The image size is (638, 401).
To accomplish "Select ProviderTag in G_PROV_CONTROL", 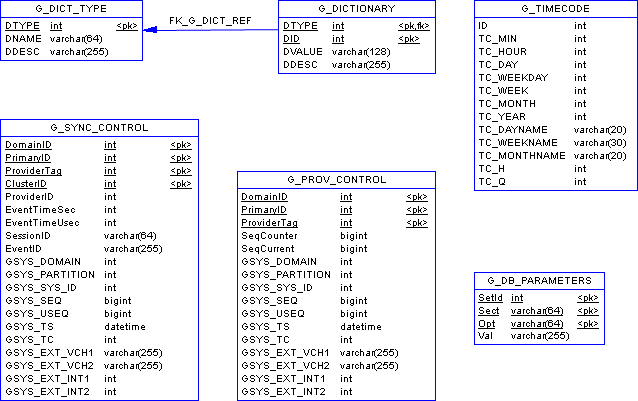I will (x=269, y=223).
